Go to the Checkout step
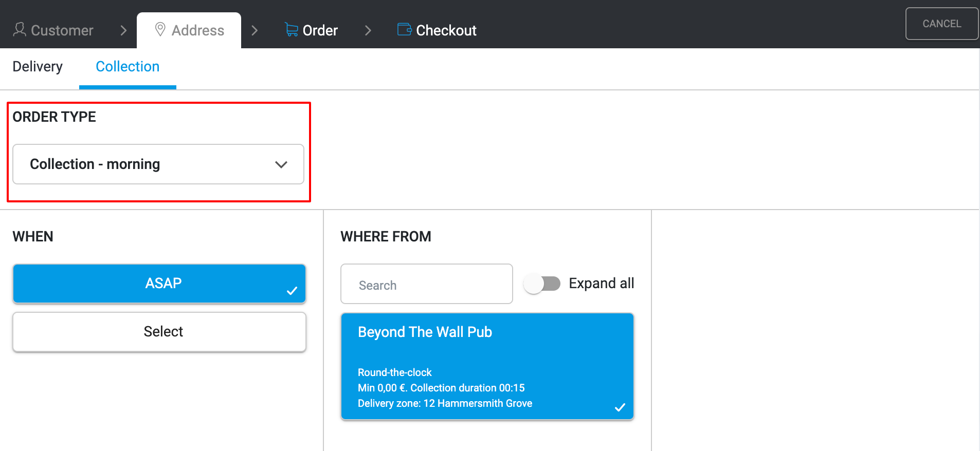This screenshot has width=980, height=451. (x=446, y=30)
